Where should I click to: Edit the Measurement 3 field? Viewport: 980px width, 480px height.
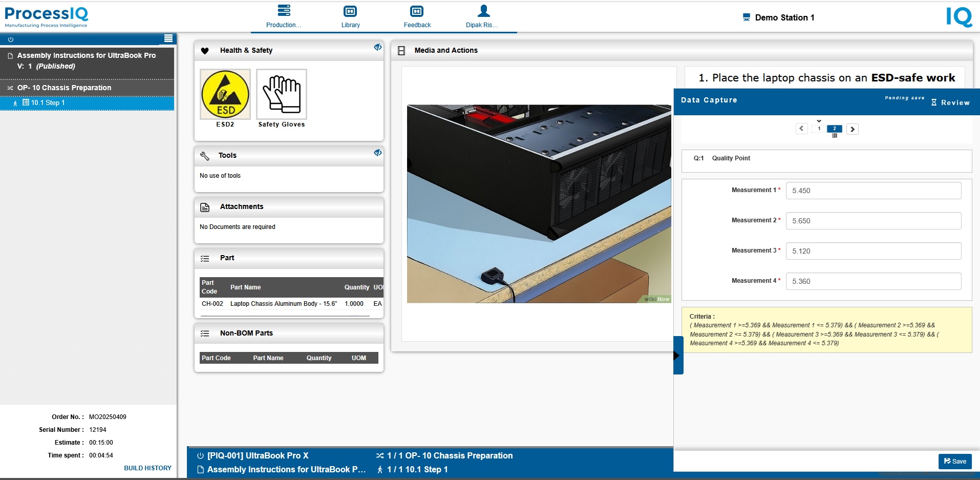coord(874,251)
